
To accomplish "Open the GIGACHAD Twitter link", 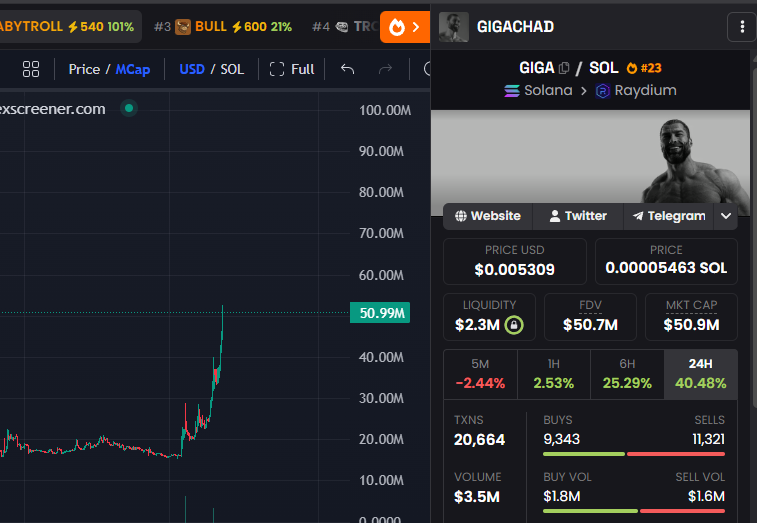I will click(578, 216).
